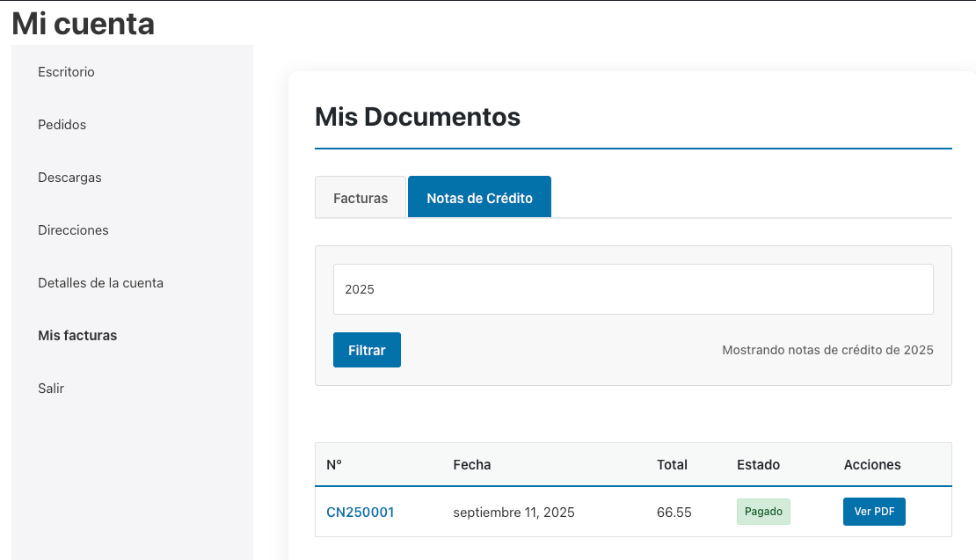The width and height of the screenshot is (976, 560).
Task: Click the Pagado status badge
Action: click(763, 512)
